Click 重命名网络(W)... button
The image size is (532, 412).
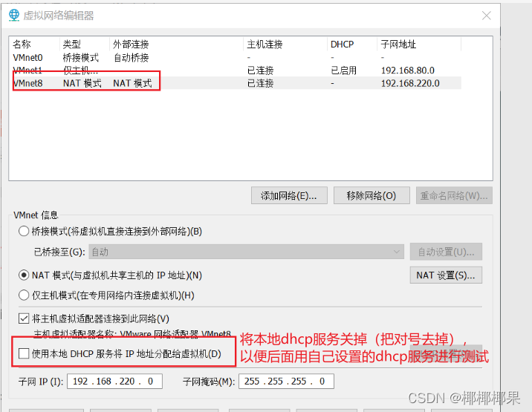pos(454,195)
